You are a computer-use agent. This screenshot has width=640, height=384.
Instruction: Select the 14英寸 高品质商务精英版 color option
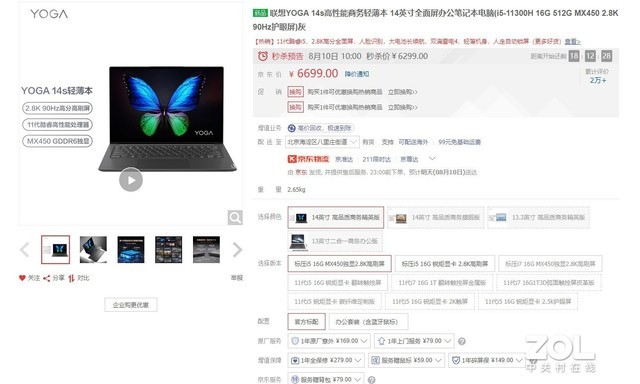[x=336, y=218]
